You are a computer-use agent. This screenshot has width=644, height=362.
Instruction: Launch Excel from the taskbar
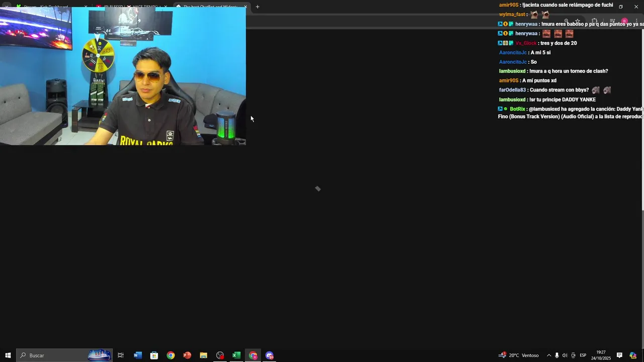[x=236, y=355]
